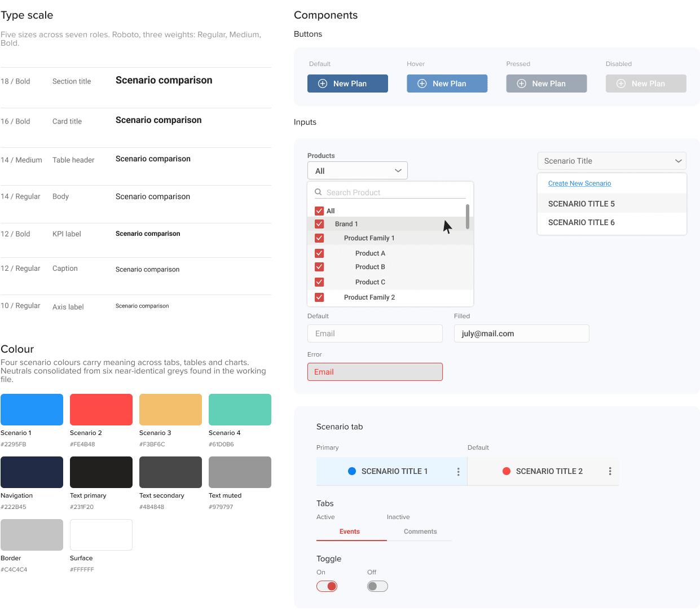Click the Scenario 3 orange swatch
This screenshot has height=615, width=700.
click(170, 410)
